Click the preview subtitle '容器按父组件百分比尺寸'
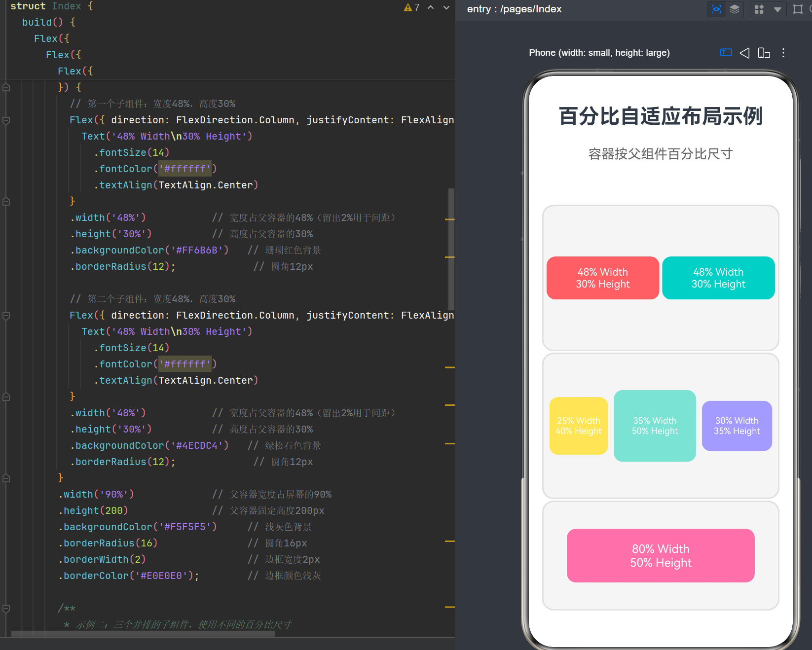This screenshot has height=650, width=812. (x=661, y=154)
